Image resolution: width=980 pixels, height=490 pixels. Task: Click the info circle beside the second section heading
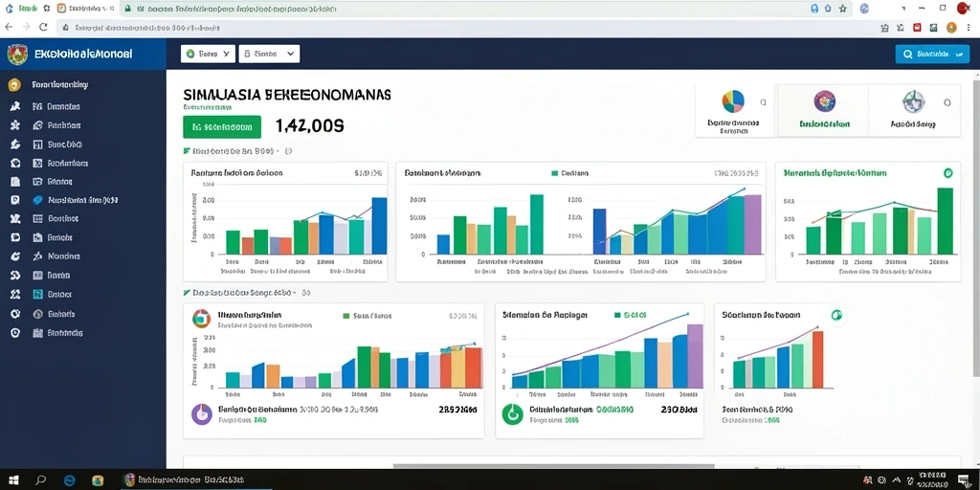[307, 293]
